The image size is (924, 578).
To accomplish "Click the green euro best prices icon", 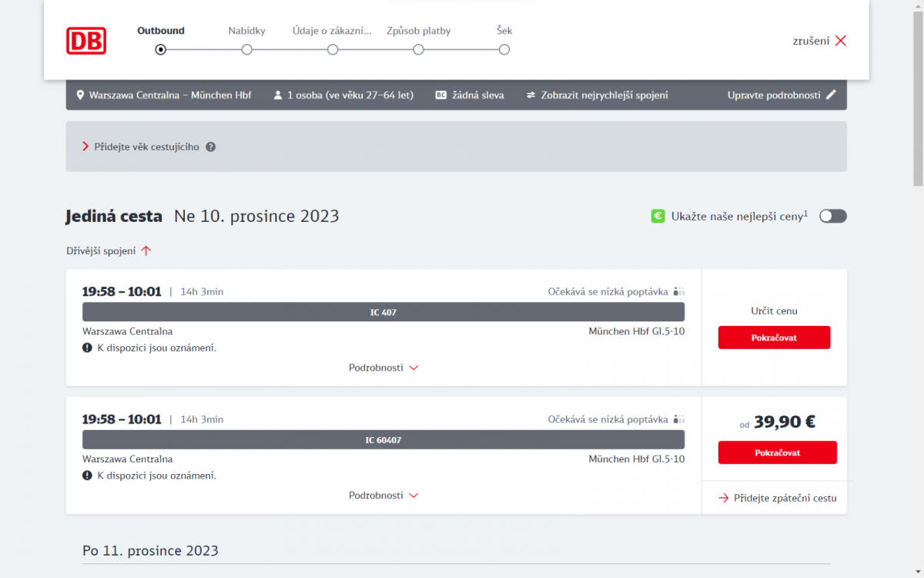I will pyautogui.click(x=658, y=216).
